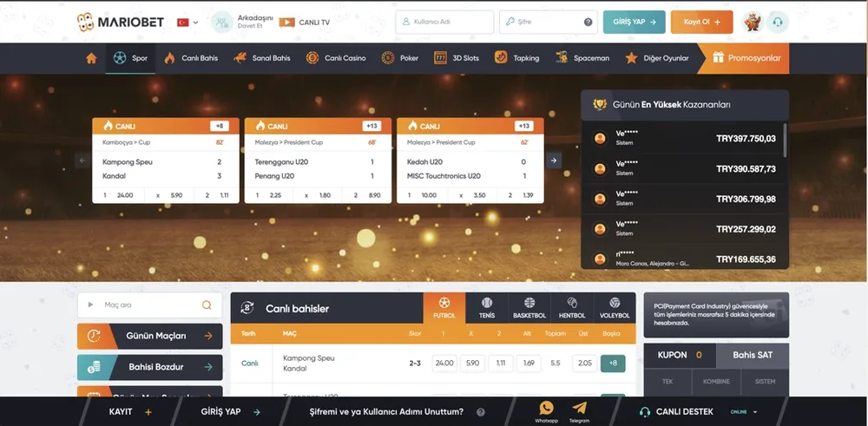Click the Giriş Yap header button
This screenshot has height=426, width=868.
pyautogui.click(x=634, y=23)
